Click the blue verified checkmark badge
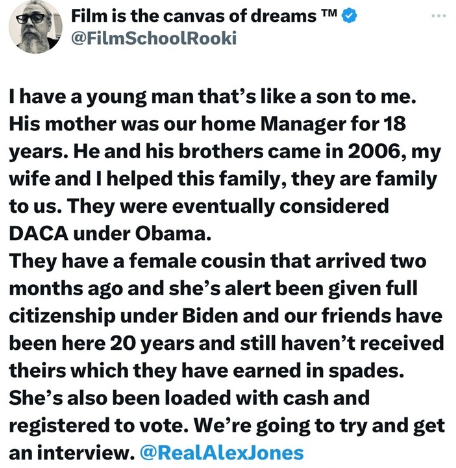Image resolution: width=456 pixels, height=468 pixels. coord(349,16)
